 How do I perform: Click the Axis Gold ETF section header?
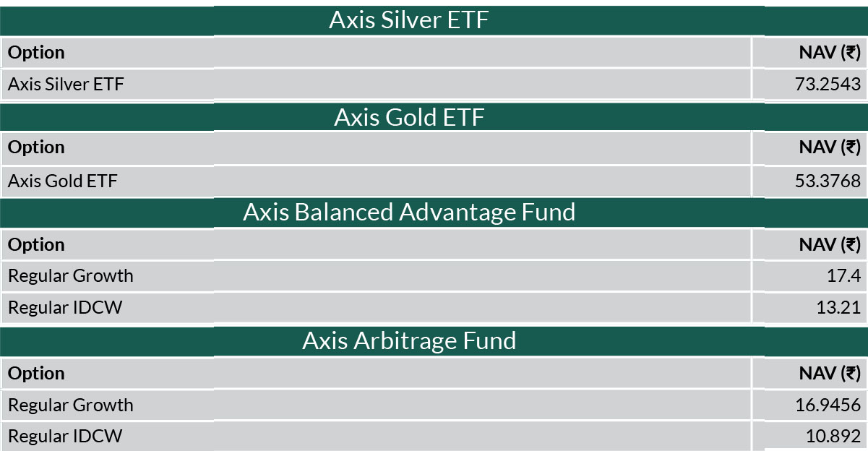pyautogui.click(x=409, y=116)
